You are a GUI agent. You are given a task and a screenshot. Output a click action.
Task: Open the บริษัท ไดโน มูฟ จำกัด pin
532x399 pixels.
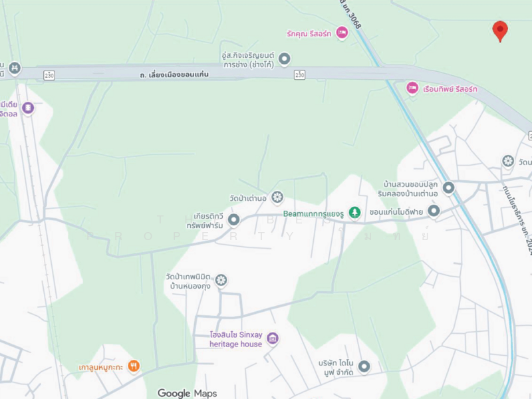click(364, 366)
